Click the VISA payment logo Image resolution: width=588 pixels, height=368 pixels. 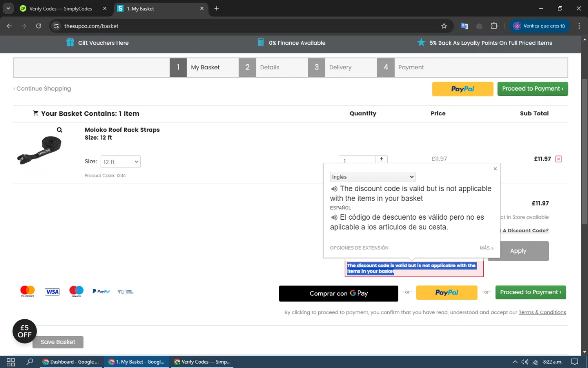[x=52, y=292]
